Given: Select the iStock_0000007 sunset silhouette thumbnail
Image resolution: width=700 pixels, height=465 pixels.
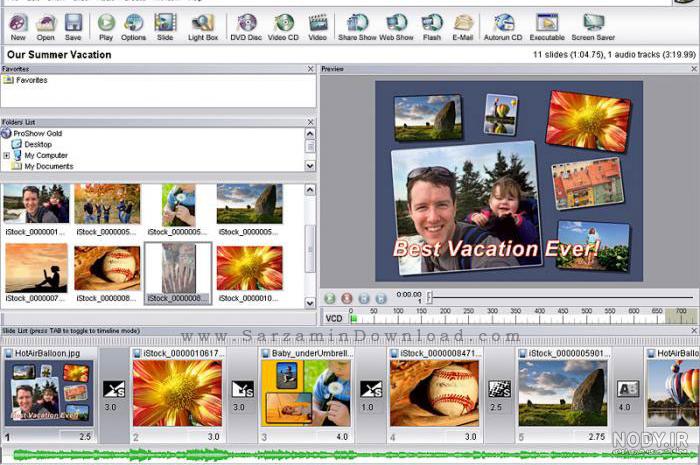Looking at the screenshot, I should [x=36, y=268].
